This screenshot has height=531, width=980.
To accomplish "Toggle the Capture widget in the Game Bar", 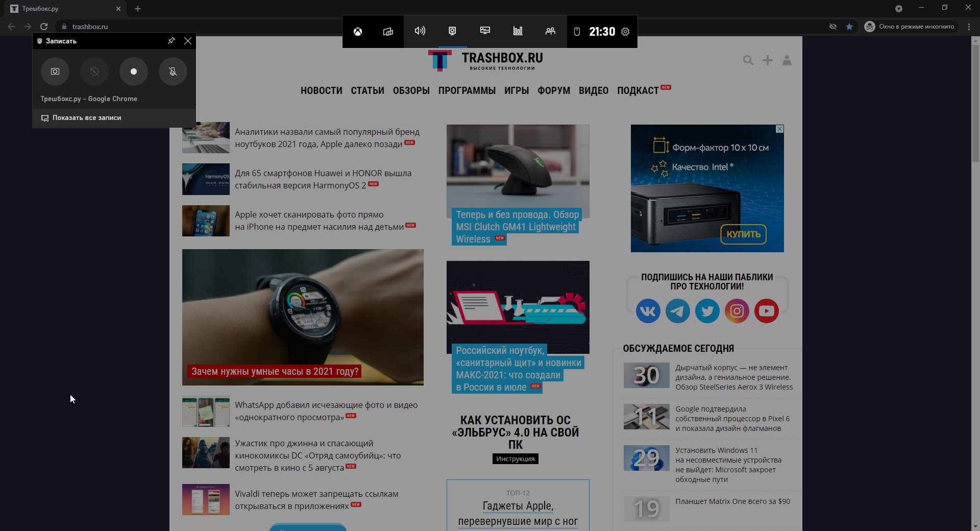I will 452,31.
